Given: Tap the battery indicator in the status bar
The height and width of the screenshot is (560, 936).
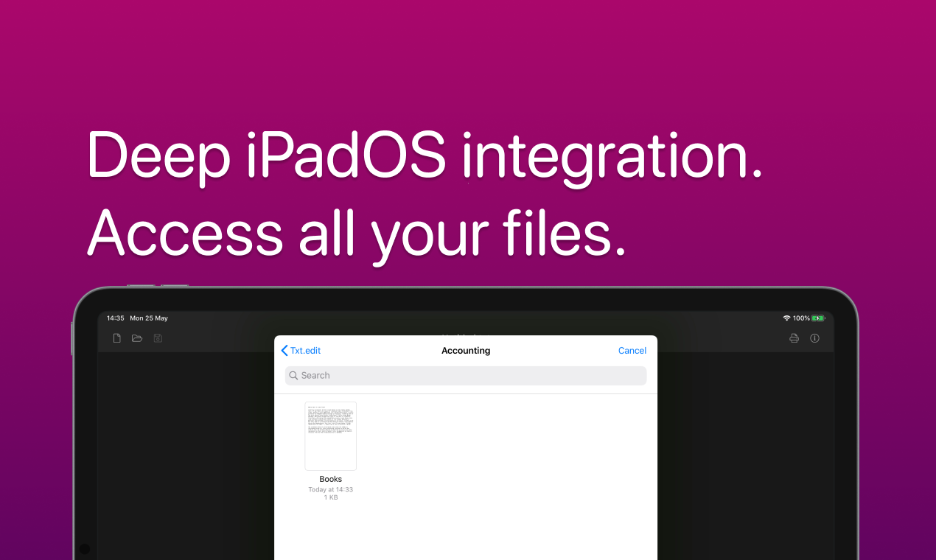Looking at the screenshot, I should 818,318.
